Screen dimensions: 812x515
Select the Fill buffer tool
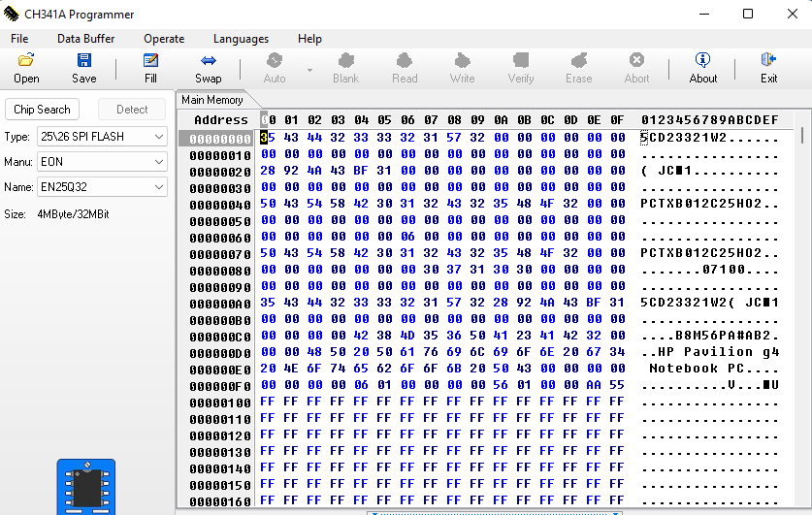(x=150, y=61)
